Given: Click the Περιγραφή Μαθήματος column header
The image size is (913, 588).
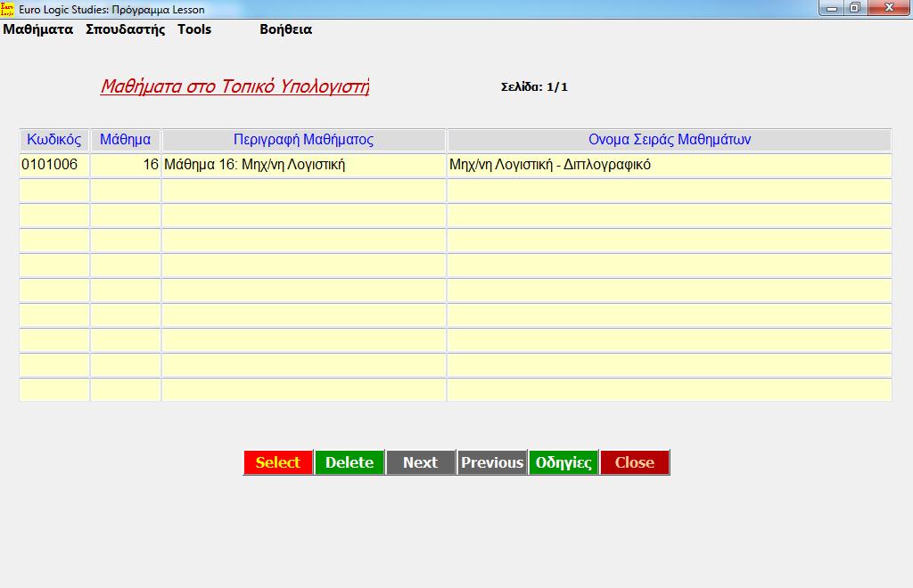Looking at the screenshot, I should point(303,140).
